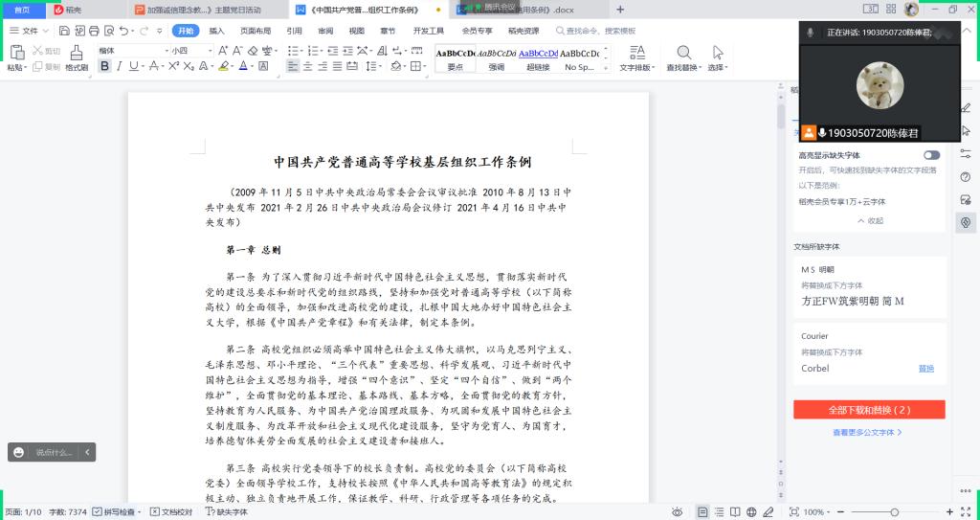The height and width of the screenshot is (520, 980).
Task: Open the Find and Replace (查找替换) tool
Action: pos(683,56)
